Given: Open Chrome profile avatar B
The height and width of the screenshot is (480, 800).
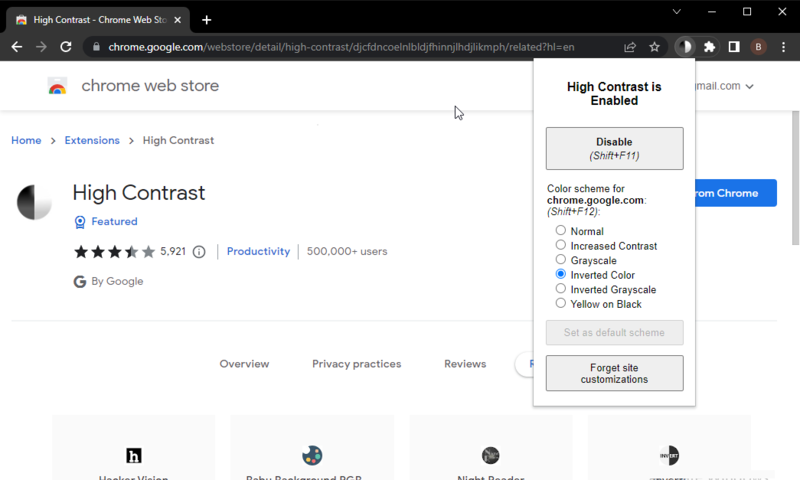Looking at the screenshot, I should [759, 47].
